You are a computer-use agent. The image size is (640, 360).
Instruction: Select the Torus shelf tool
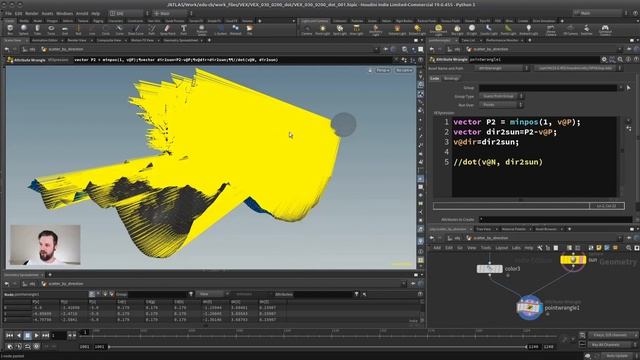pos(51,29)
